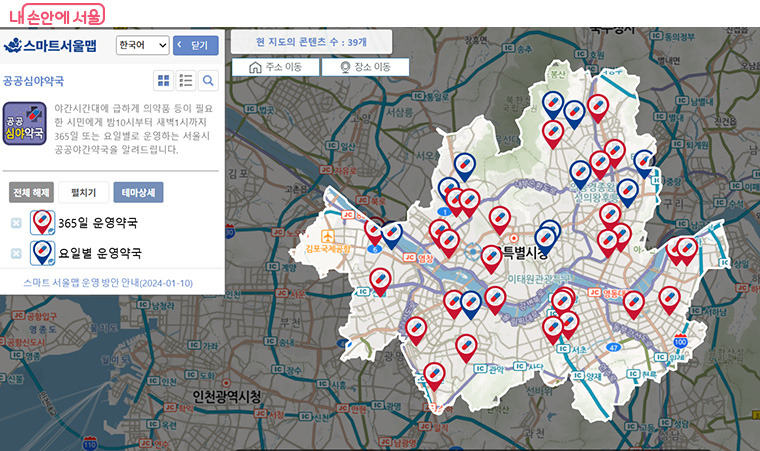
Task: Click the route 110 shield near Incheon
Action: 90,444
